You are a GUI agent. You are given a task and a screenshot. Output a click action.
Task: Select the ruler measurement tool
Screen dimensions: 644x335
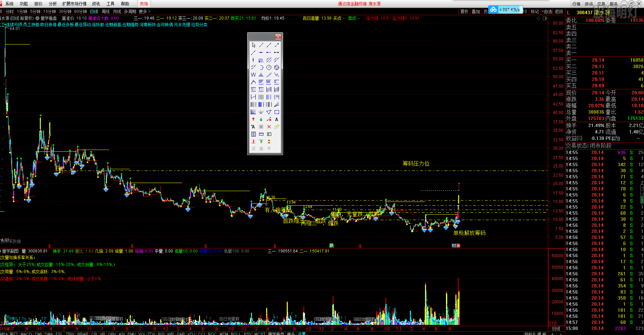(x=261, y=134)
